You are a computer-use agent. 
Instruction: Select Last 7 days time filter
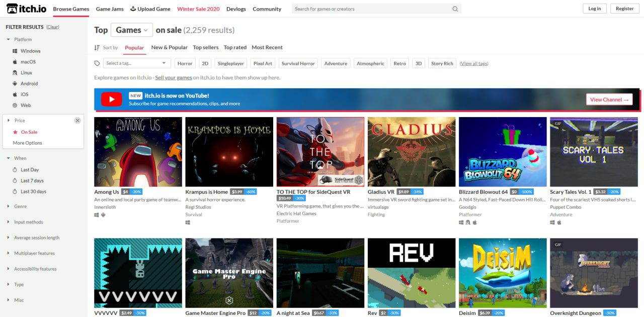[x=32, y=181]
